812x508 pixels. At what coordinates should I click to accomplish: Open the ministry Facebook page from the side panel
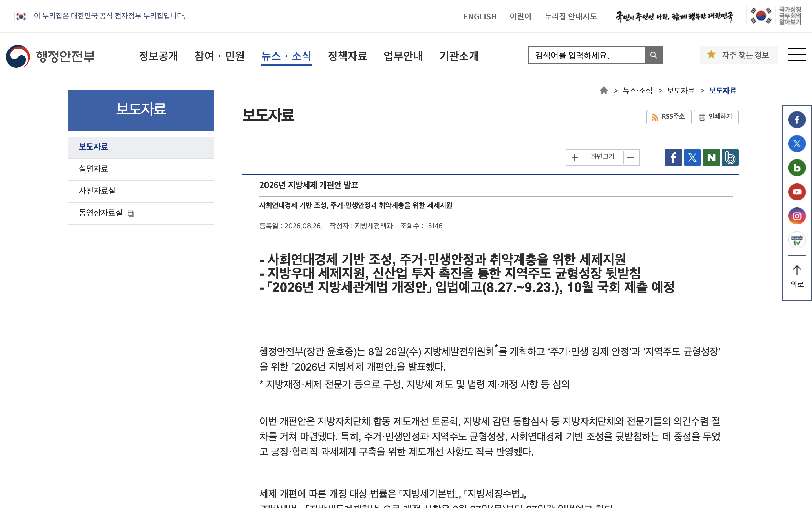point(796,120)
